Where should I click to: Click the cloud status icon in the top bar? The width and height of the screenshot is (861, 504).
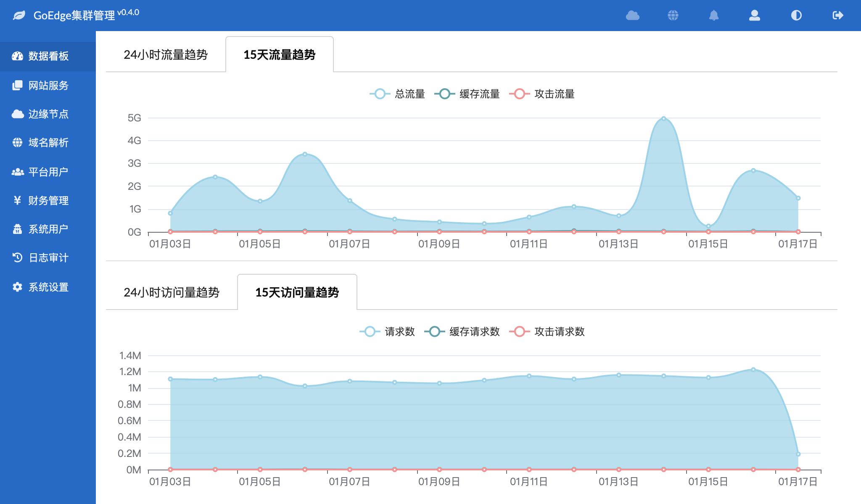pos(632,16)
